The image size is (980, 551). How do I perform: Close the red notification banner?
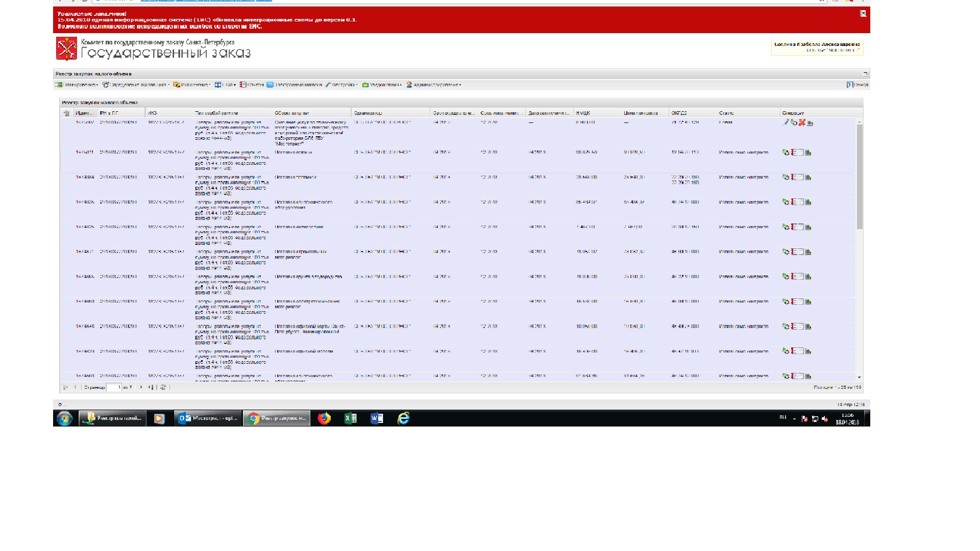[863, 13]
